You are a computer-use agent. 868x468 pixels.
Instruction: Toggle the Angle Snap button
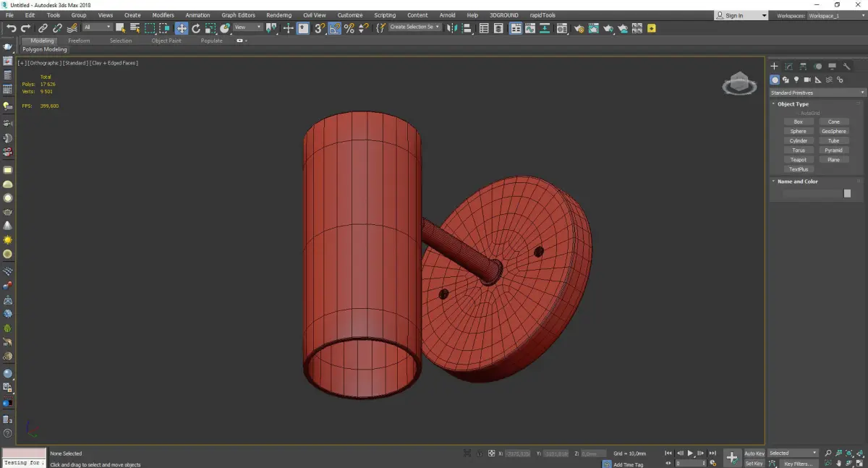coord(335,28)
